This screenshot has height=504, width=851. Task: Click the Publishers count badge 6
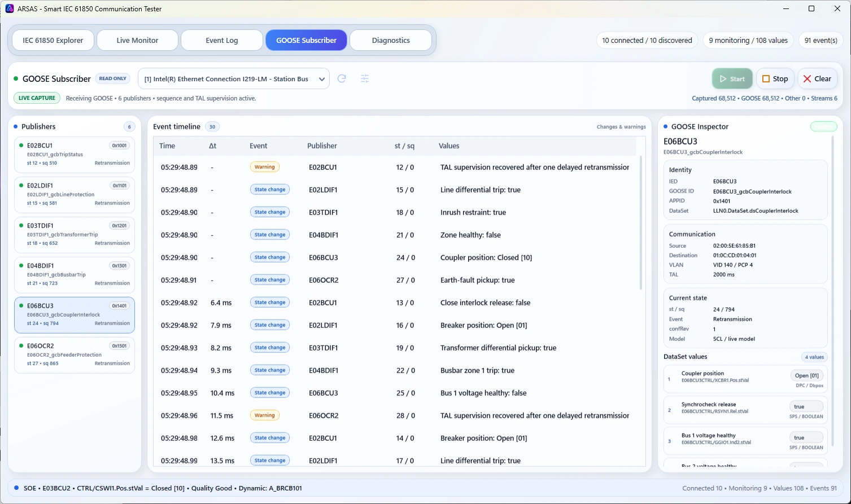click(x=129, y=127)
